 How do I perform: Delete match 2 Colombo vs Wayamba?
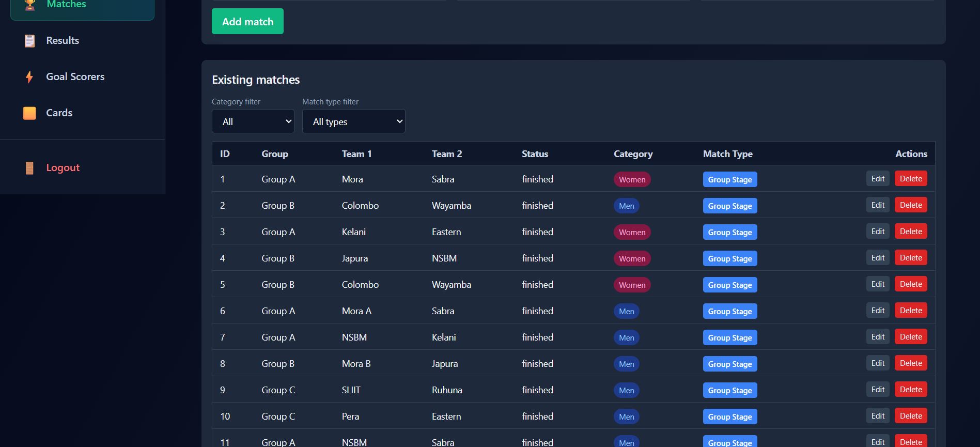pos(911,205)
